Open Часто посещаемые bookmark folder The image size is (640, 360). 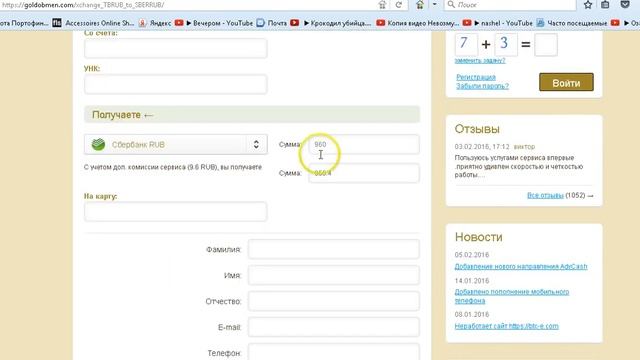[x=572, y=23]
